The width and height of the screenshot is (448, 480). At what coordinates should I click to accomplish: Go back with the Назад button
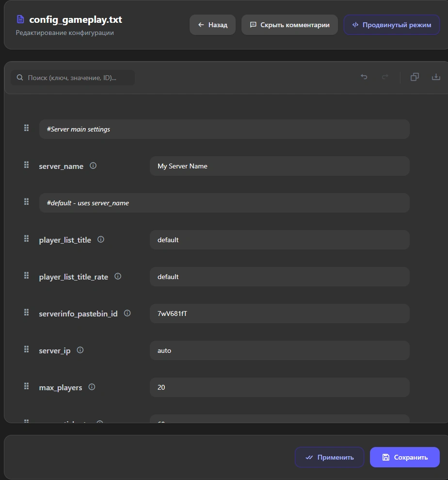tap(212, 25)
